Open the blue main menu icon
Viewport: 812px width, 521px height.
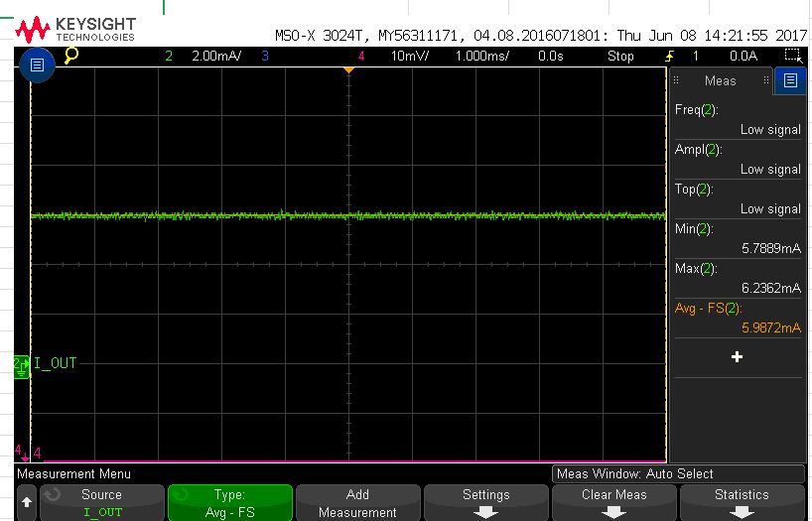click(x=37, y=65)
